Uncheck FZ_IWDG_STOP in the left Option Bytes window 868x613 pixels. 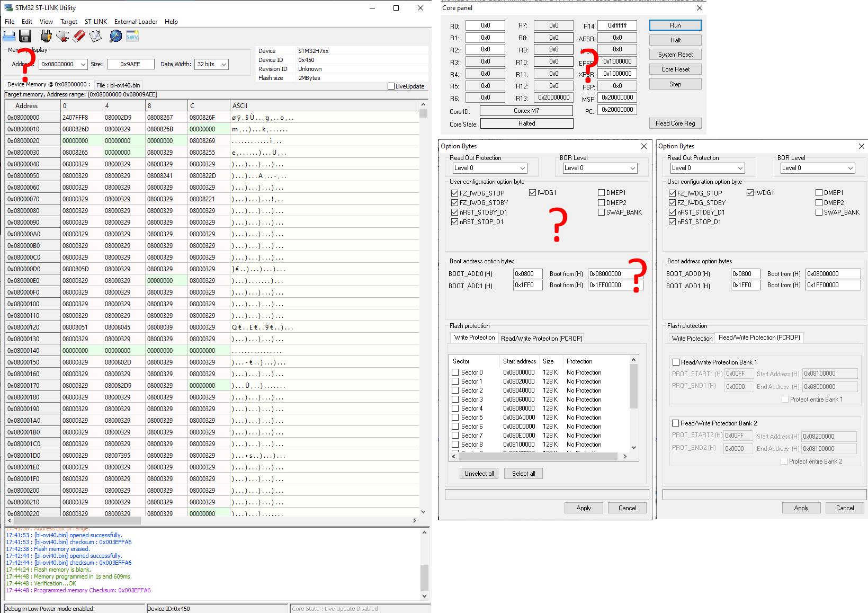click(x=454, y=193)
